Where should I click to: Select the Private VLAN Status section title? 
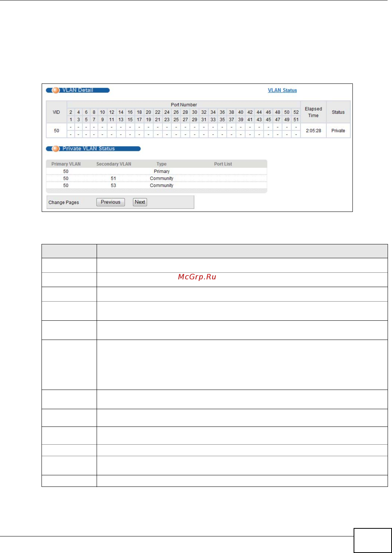click(89, 149)
